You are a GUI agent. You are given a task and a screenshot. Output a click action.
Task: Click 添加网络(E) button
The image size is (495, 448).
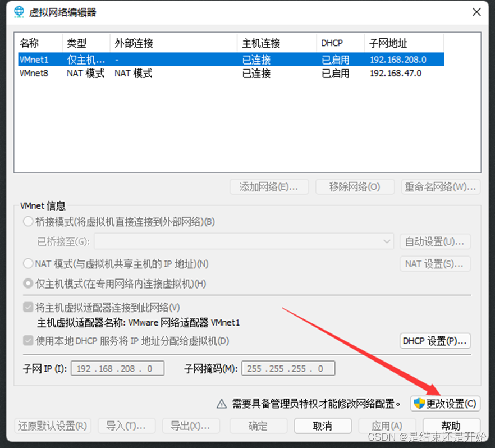click(269, 187)
